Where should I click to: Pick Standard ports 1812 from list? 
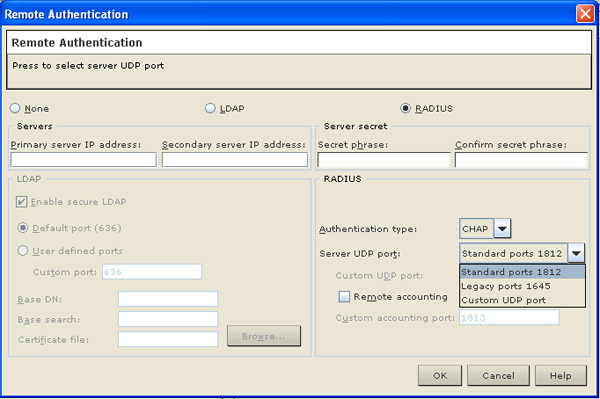click(x=522, y=272)
